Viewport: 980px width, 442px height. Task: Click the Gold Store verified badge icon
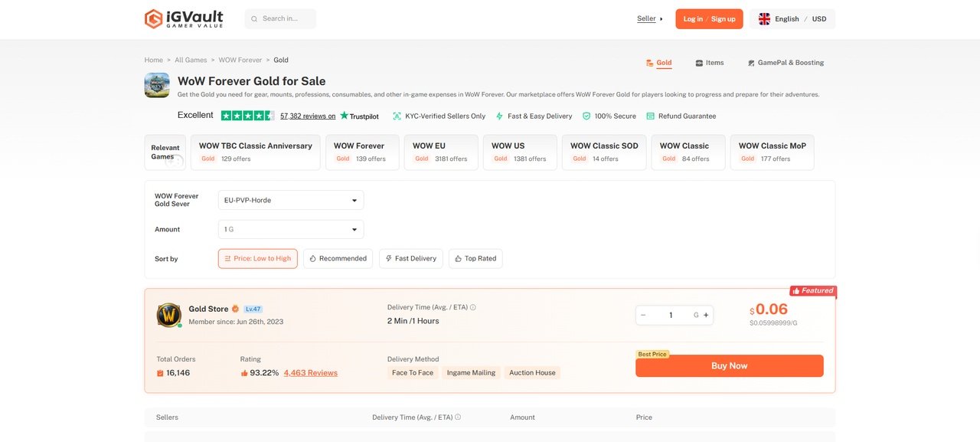[236, 309]
